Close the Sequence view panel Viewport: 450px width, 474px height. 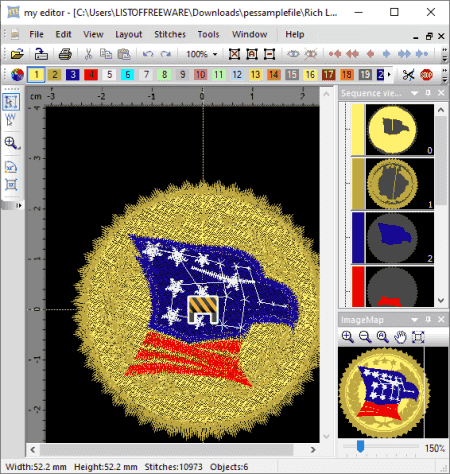[441, 93]
